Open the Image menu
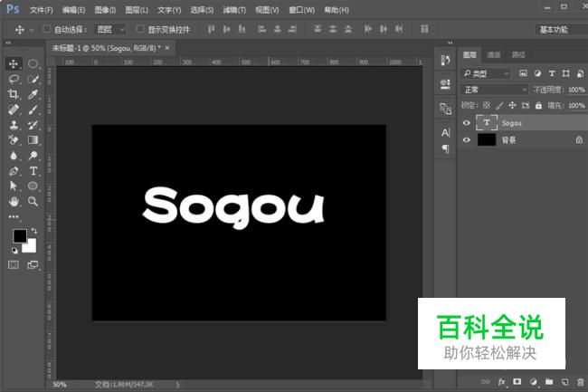This screenshot has height=392, width=588. point(105,10)
